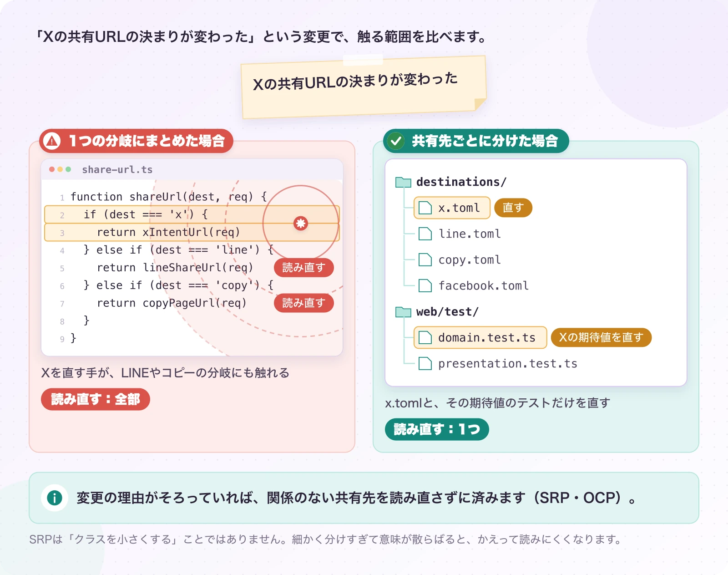
Task: Click the file icon beside domain.test.ts
Action: (x=425, y=338)
